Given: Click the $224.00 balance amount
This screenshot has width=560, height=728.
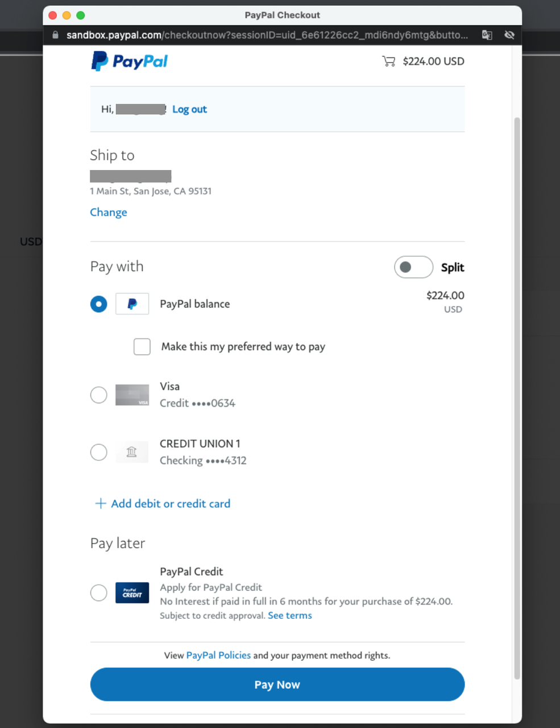Looking at the screenshot, I should coord(445,295).
